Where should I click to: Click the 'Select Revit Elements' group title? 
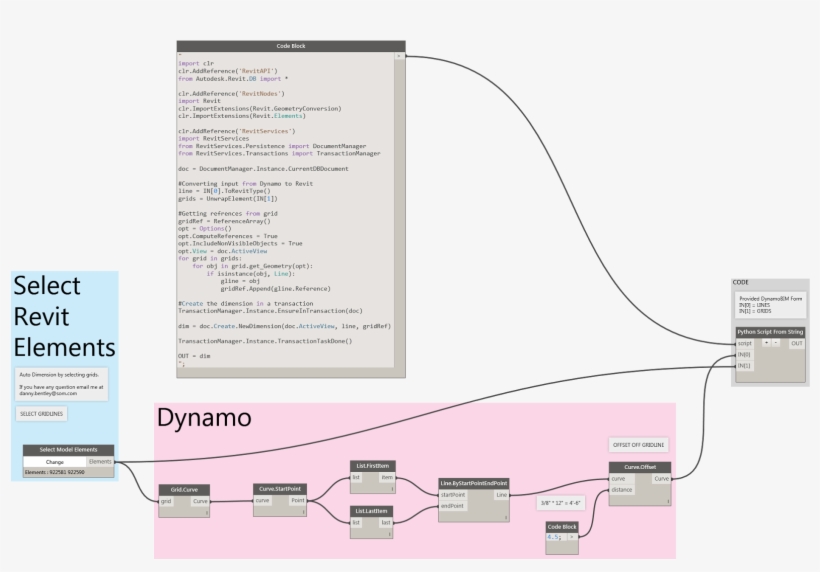pos(64,316)
